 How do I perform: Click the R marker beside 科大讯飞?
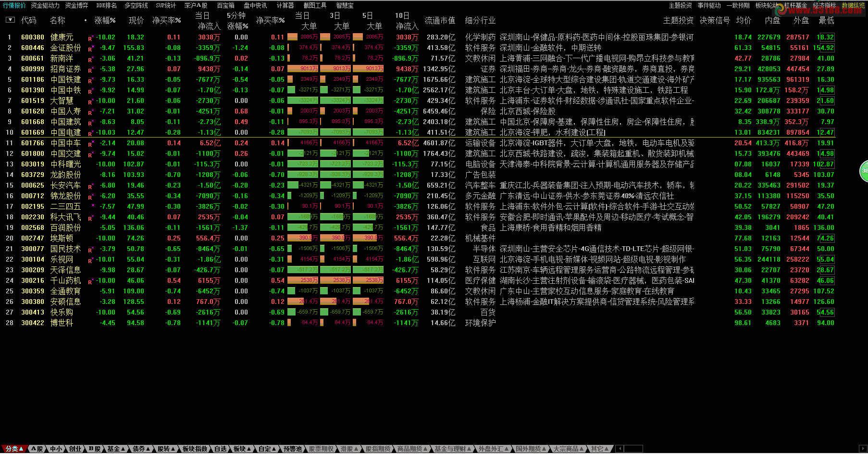coord(90,218)
